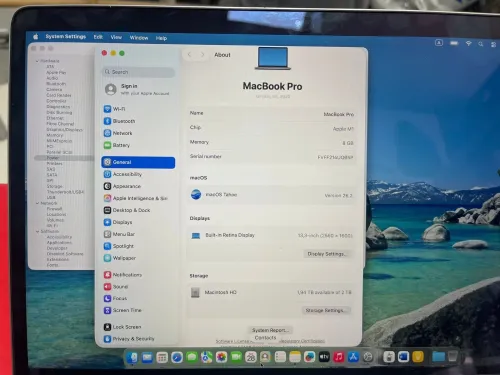Image resolution: width=500 pixels, height=375 pixels.
Task: Click the Display Settings button
Action: pos(327,254)
